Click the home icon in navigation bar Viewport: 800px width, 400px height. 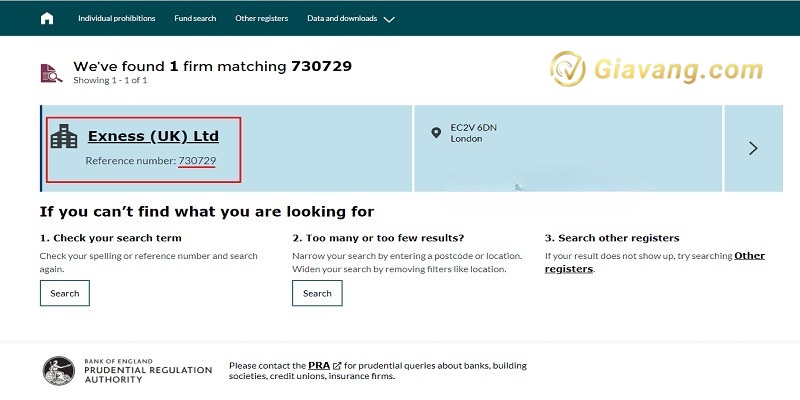click(x=47, y=18)
